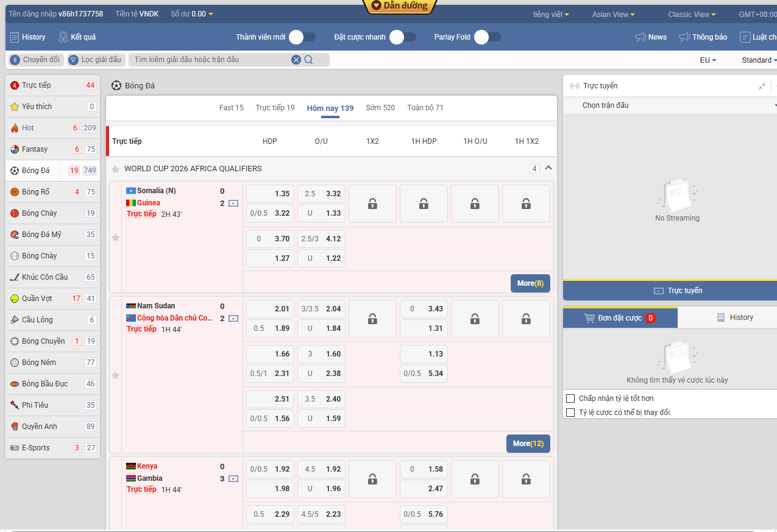Expand the EU odds format dropdown
Screen dimensions: 777x532
(708, 60)
